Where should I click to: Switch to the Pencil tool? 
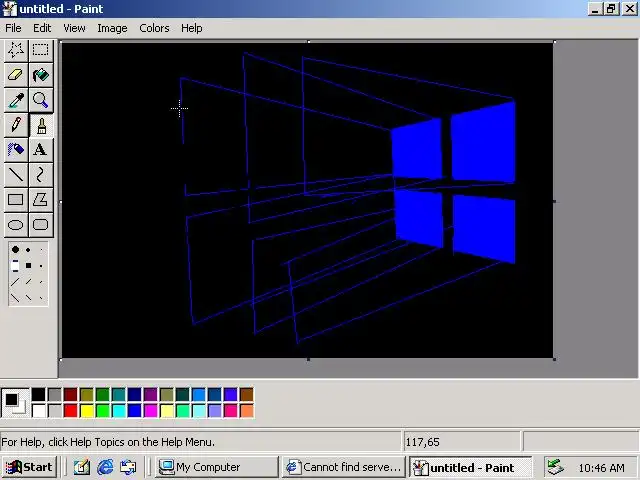pyautogui.click(x=16, y=125)
